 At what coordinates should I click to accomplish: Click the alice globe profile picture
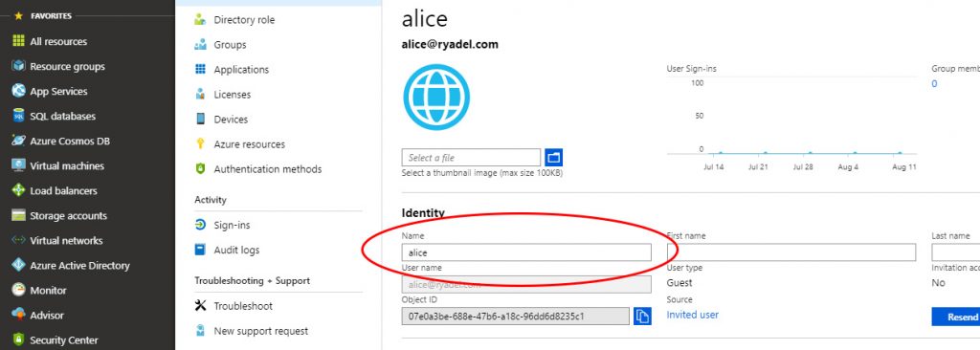tap(436, 98)
